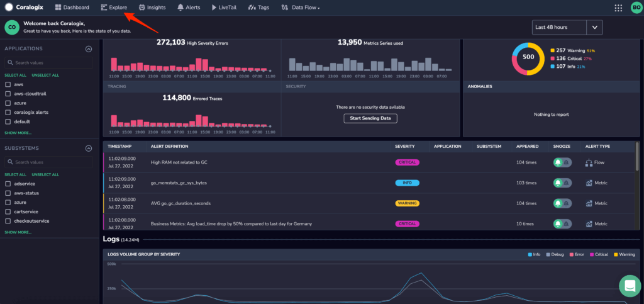The image size is (644, 304).
Task: Expand the Data Flow dropdown menu
Action: click(300, 8)
